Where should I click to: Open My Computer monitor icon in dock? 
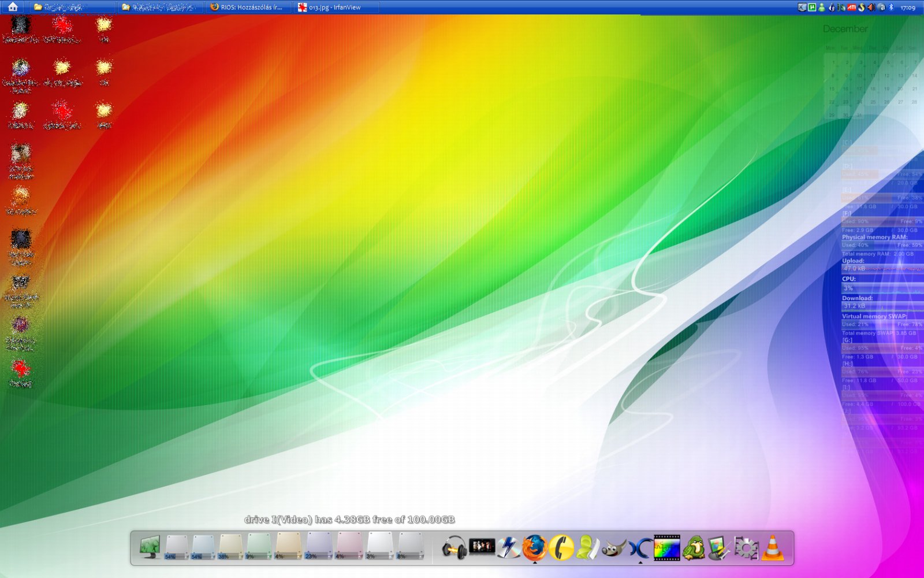pyautogui.click(x=150, y=547)
